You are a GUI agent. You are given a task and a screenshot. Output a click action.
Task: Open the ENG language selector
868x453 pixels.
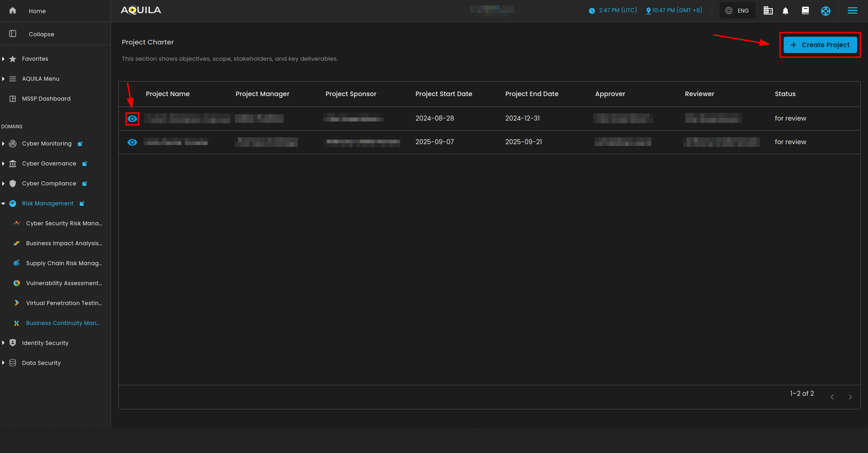click(x=737, y=11)
